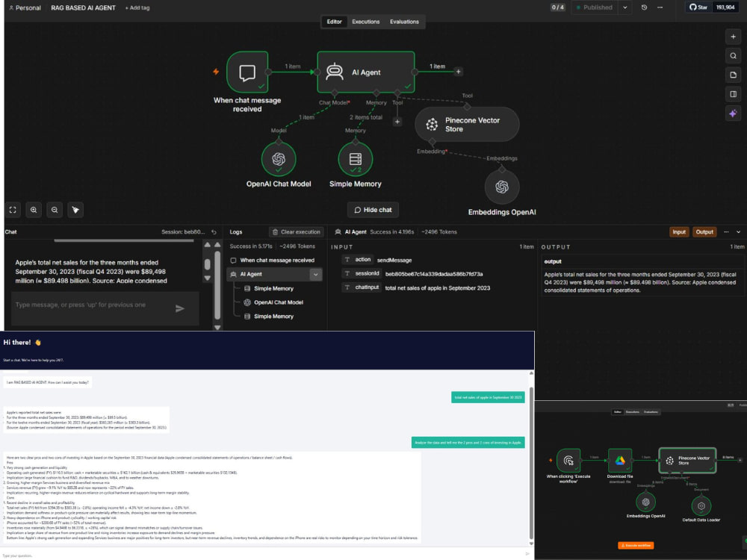The width and height of the screenshot is (747, 560).
Task: Click the tidy up workflow icon
Action: tap(75, 210)
